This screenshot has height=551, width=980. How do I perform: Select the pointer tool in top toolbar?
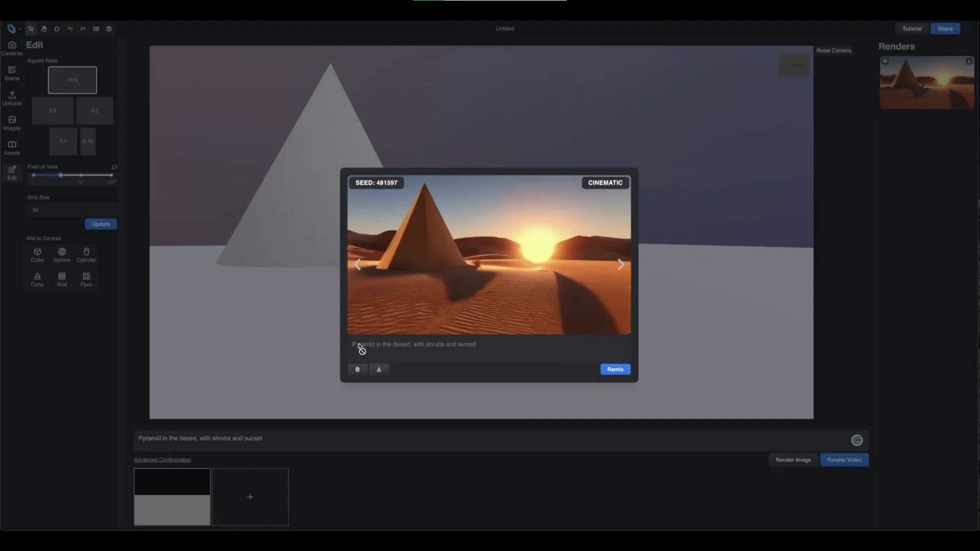click(31, 29)
